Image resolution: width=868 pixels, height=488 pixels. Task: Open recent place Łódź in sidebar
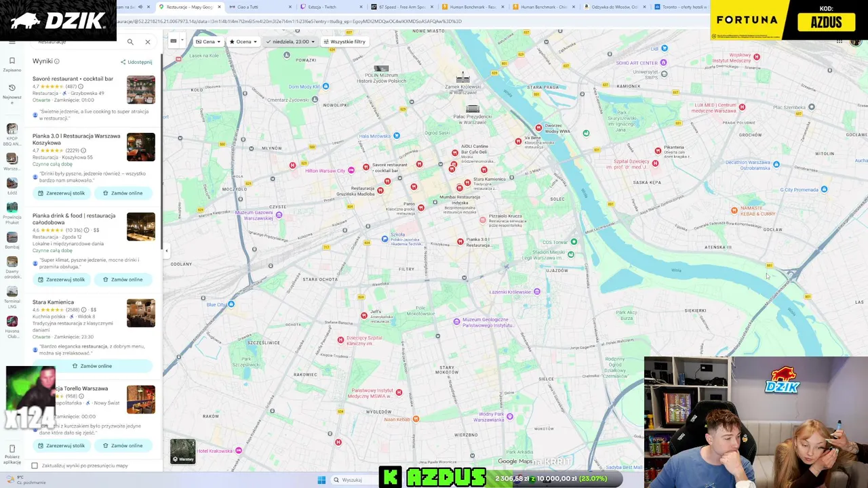pyautogui.click(x=12, y=183)
